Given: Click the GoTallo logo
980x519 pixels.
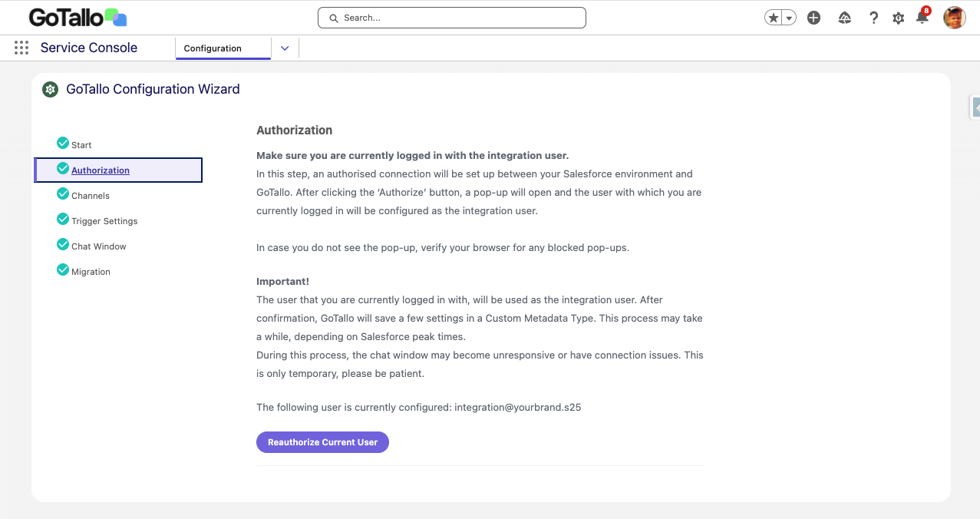Looking at the screenshot, I should [x=78, y=17].
